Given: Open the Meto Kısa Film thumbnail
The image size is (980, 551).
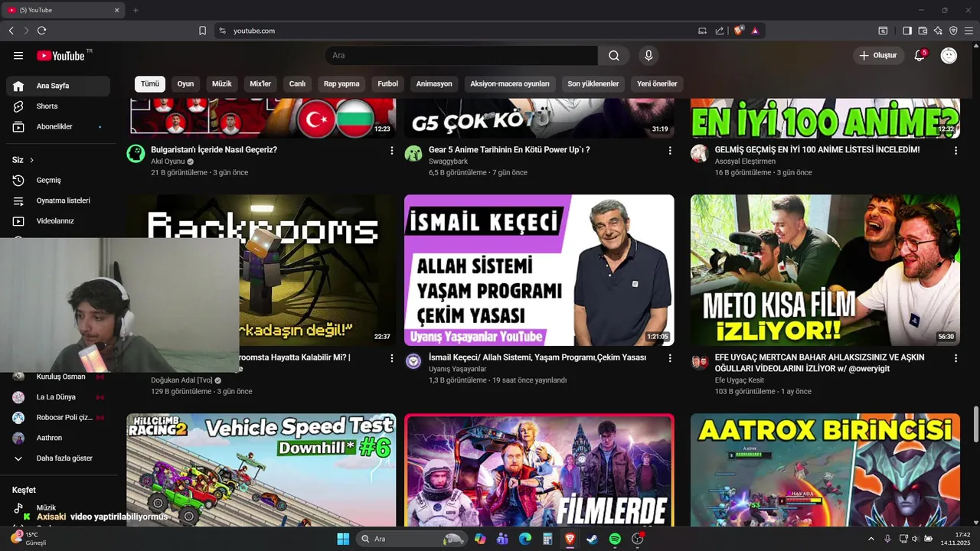Looking at the screenshot, I should click(825, 270).
